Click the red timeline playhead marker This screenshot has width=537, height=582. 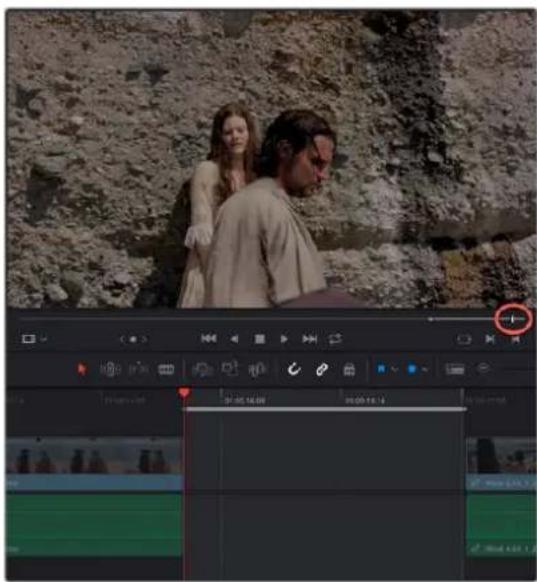point(184,393)
